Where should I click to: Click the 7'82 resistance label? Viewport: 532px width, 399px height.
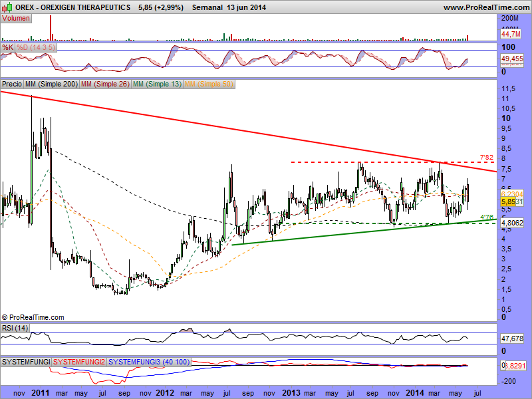[487, 158]
